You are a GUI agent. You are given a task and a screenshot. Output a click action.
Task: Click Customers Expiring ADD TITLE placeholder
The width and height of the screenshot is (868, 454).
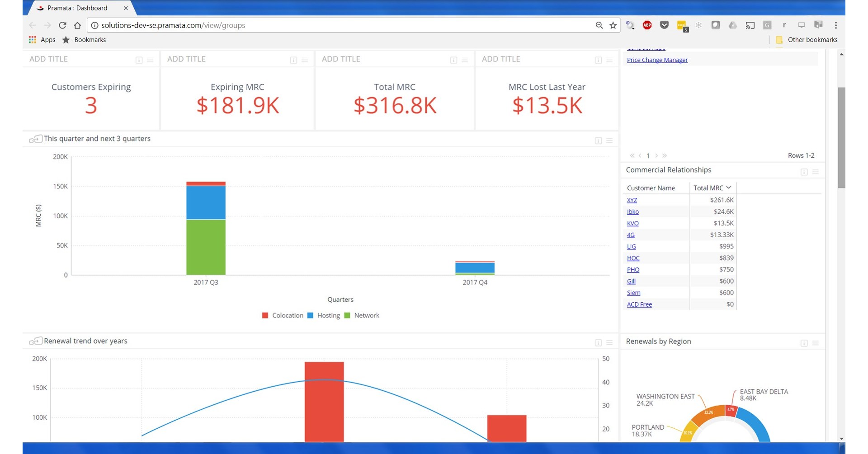coord(48,59)
